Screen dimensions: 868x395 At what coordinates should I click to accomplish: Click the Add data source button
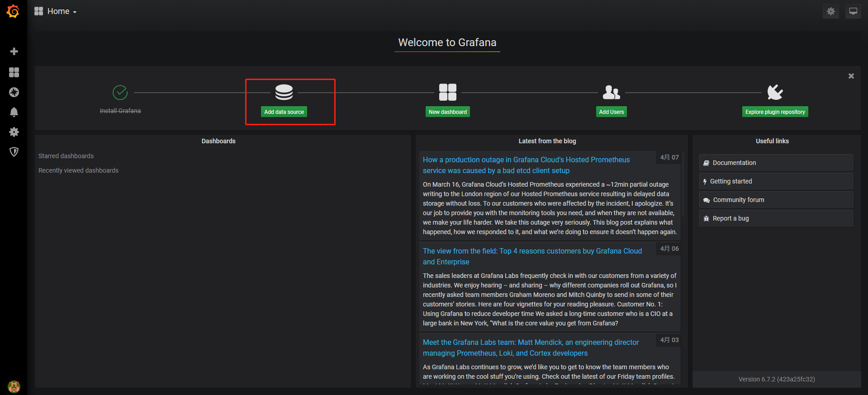(284, 112)
